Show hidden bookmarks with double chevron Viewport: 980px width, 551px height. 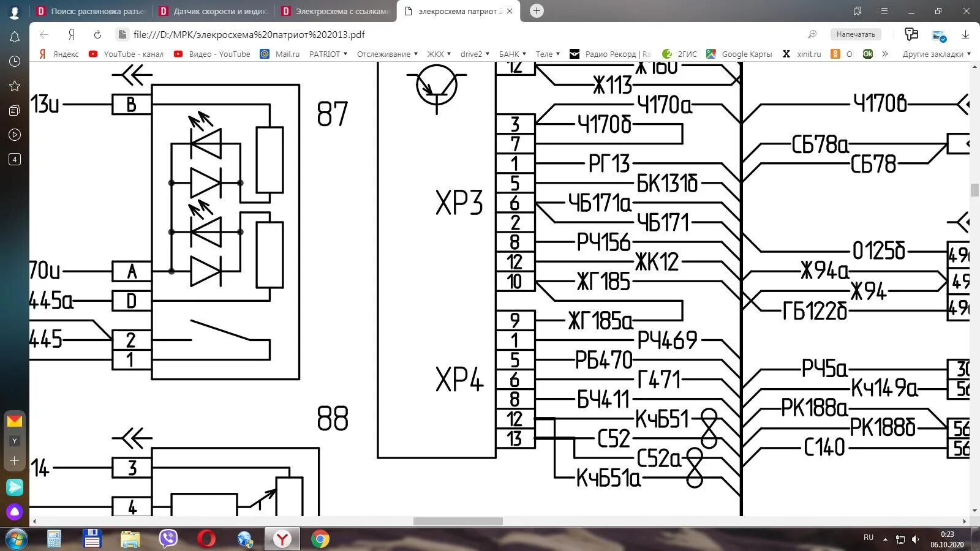(885, 54)
